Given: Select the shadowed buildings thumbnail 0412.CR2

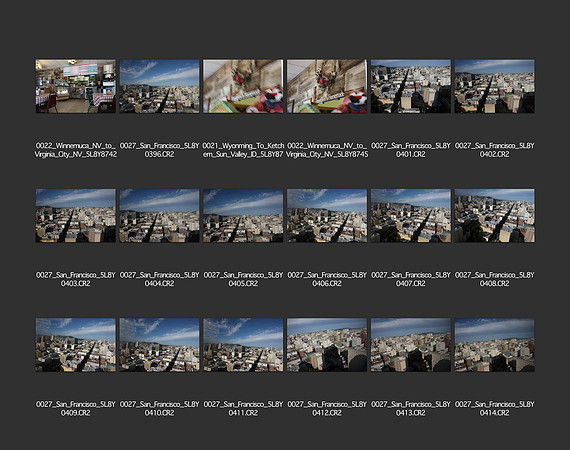Looking at the screenshot, I should (327, 345).
